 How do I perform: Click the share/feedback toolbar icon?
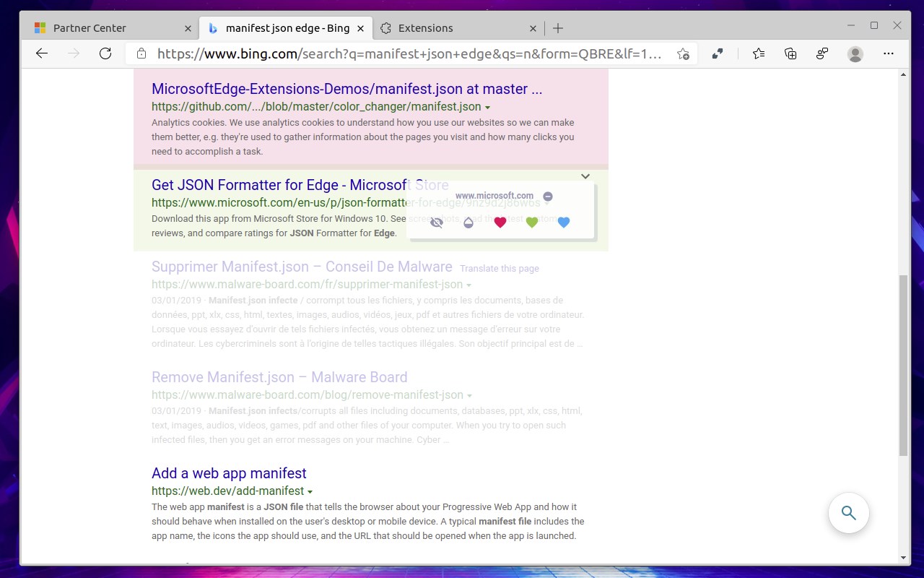click(822, 53)
